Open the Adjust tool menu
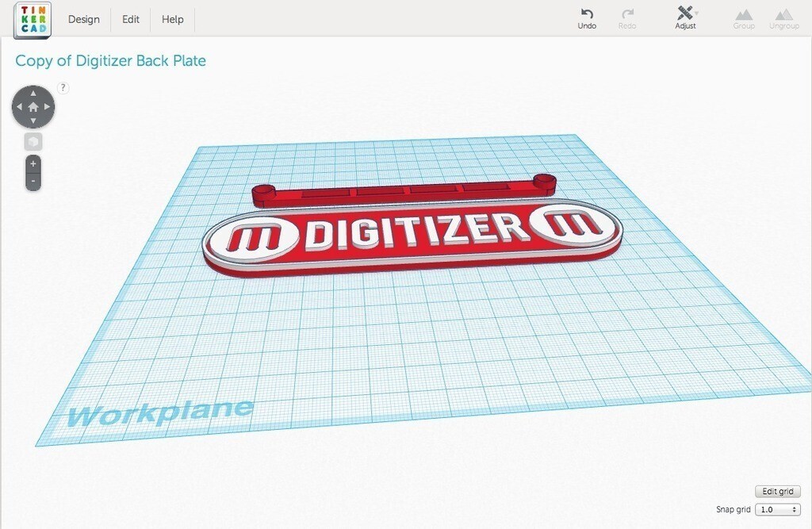Image resolution: width=812 pixels, height=529 pixels. click(685, 18)
